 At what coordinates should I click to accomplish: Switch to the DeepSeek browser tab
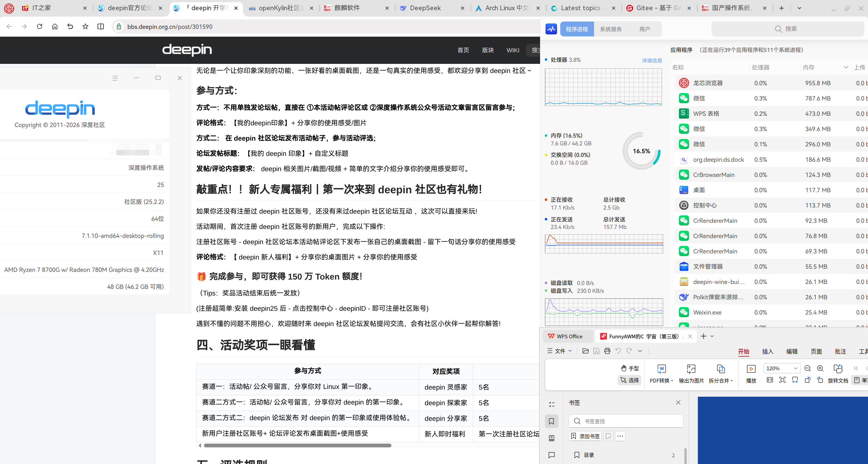432,8
